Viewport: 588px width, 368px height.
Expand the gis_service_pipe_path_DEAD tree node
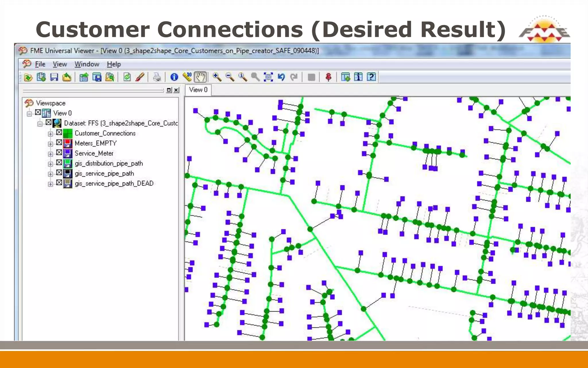click(x=51, y=184)
